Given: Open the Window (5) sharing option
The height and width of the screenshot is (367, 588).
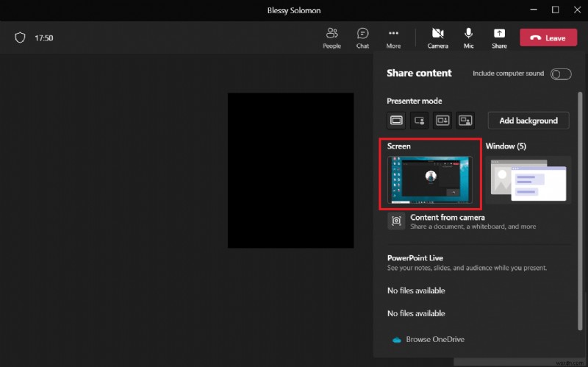Looking at the screenshot, I should point(528,179).
